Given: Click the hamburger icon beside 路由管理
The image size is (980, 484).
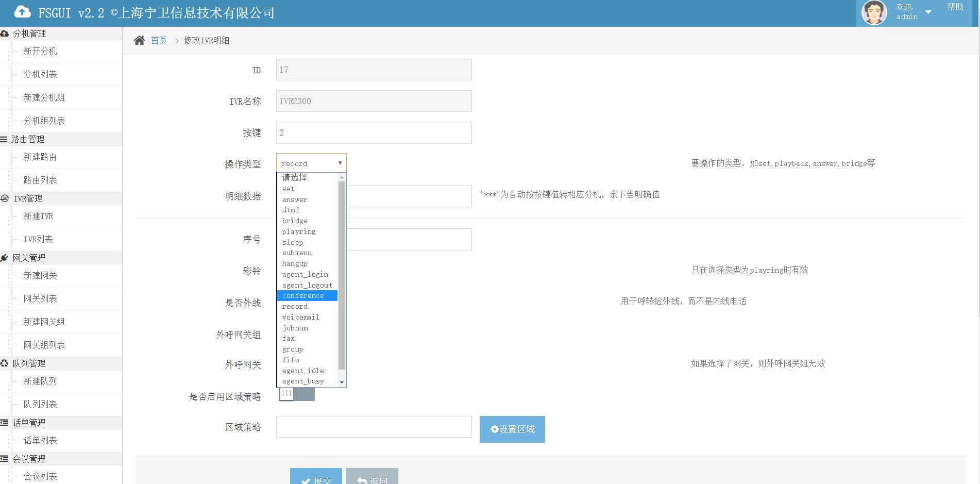Looking at the screenshot, I should (4, 139).
